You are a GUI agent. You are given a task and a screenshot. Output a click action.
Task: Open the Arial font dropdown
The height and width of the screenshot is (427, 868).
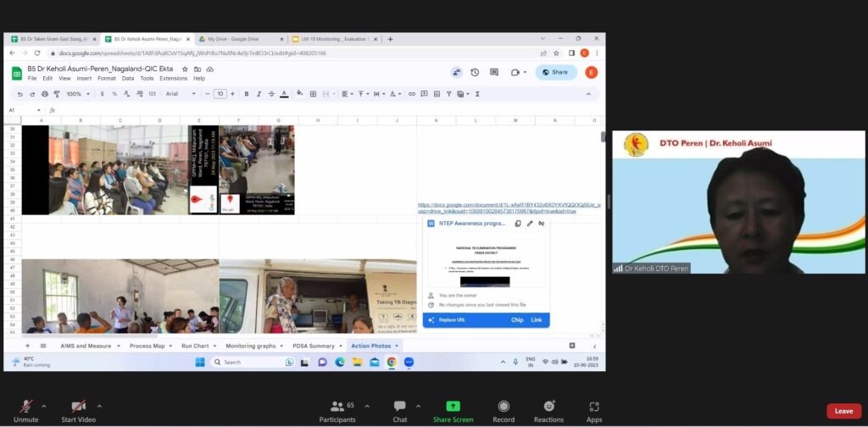(182, 94)
